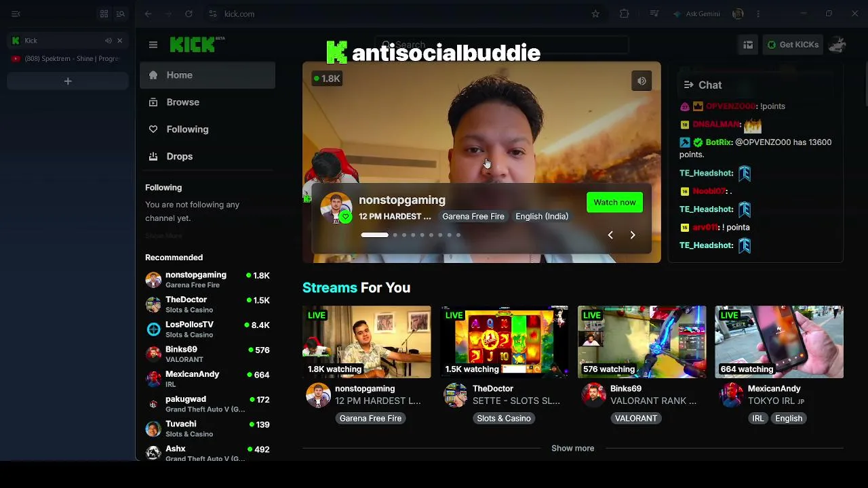Click the BotRix username in chat
Image resolution: width=868 pixels, height=488 pixels.
(x=719, y=142)
